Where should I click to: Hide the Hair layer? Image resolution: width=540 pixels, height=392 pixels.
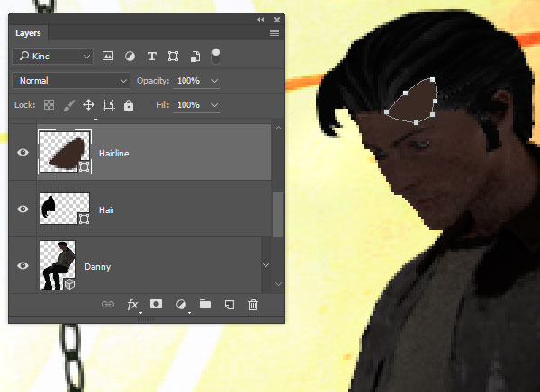(22, 209)
